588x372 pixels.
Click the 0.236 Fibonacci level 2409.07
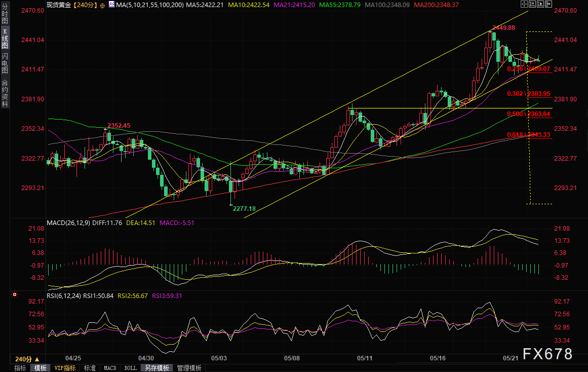coord(529,69)
